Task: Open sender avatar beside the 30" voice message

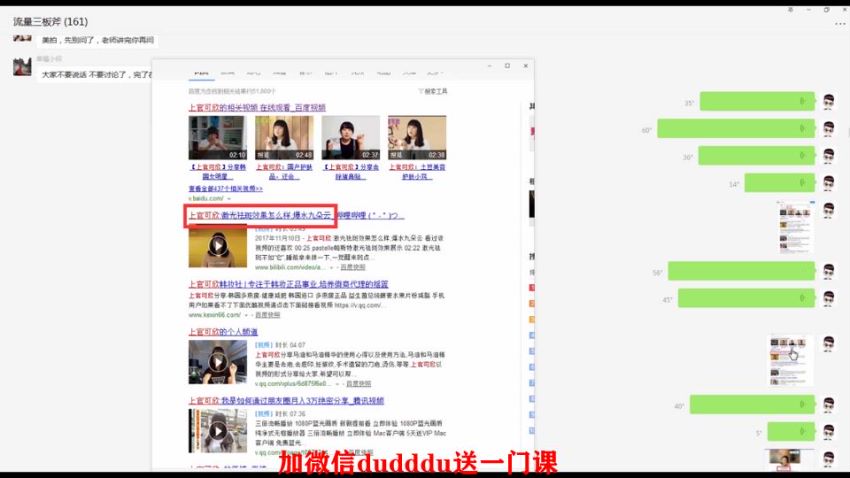Action: [828, 156]
